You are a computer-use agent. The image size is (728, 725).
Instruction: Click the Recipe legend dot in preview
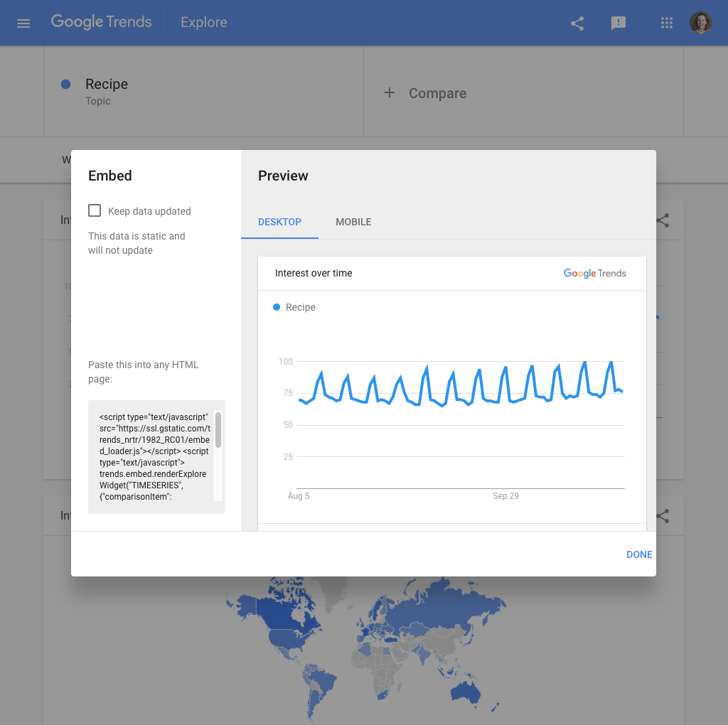coord(277,307)
